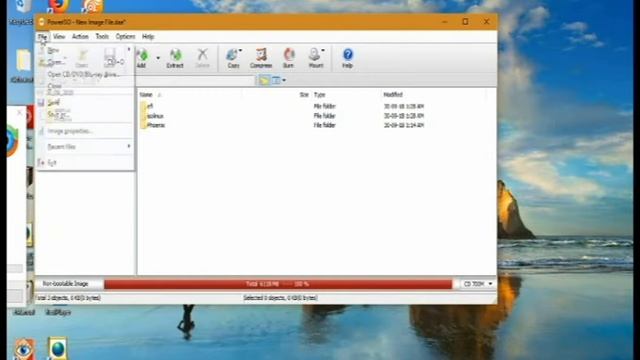Viewport: 640px width, 360px height.
Task: Click the Selected objects status bar text
Action: click(x=280, y=298)
